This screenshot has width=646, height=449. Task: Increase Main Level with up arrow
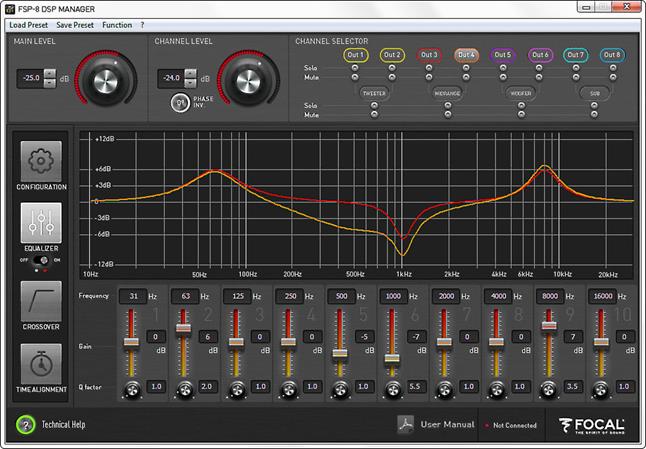(x=50, y=74)
